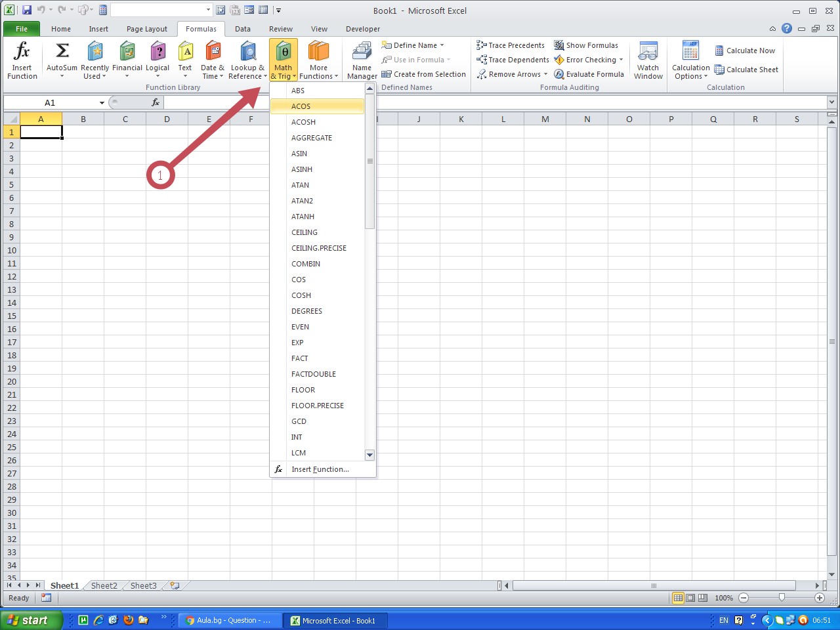
Task: Click the zoom slider handle
Action: coord(782,598)
